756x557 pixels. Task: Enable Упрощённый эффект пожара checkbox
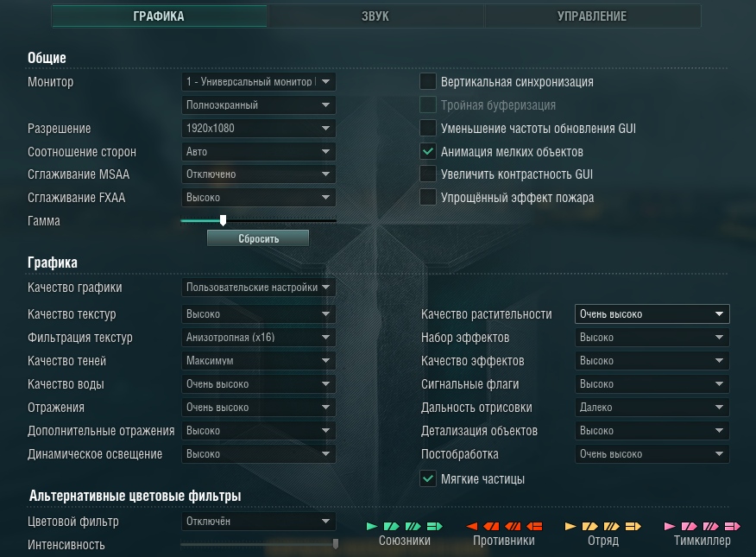tap(428, 197)
